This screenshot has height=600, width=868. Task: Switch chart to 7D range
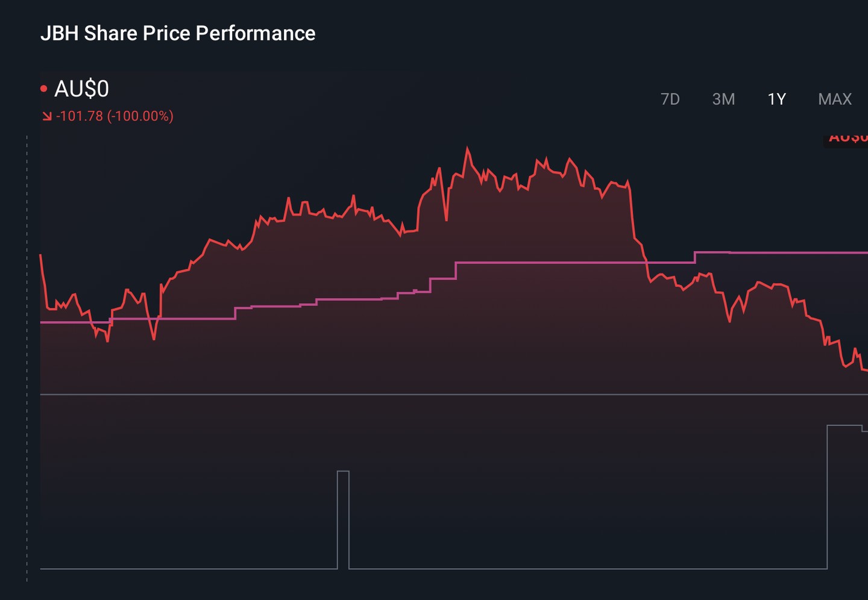click(x=670, y=99)
